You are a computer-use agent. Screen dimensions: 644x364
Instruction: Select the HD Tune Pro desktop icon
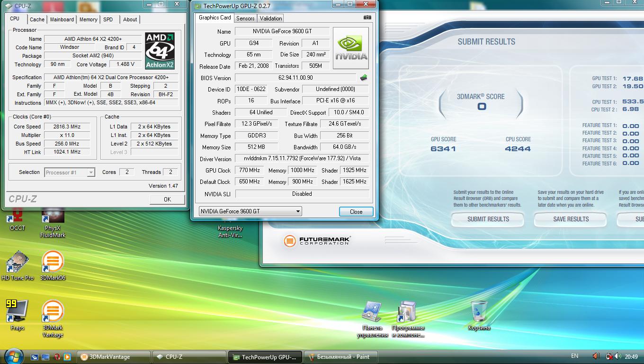click(x=18, y=267)
